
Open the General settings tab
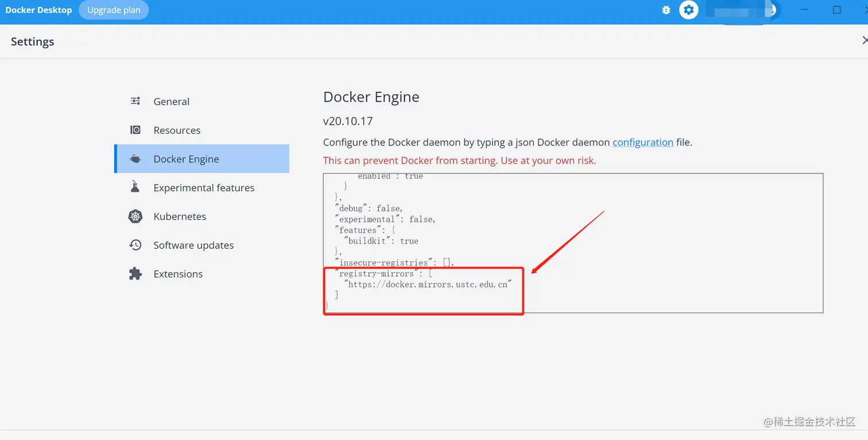click(x=201, y=102)
